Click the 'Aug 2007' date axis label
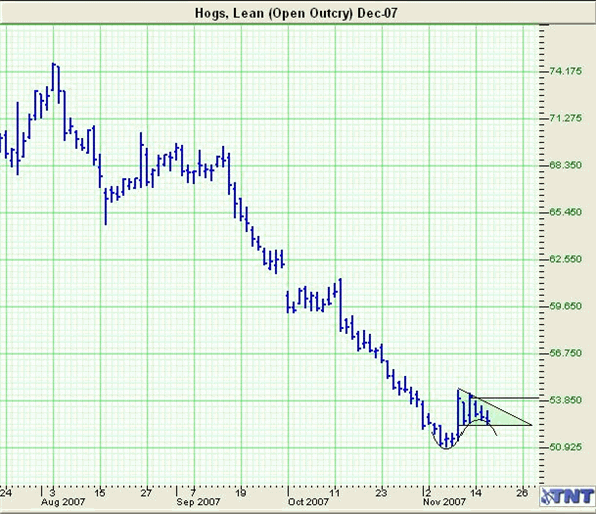596x514 pixels. tap(63, 502)
